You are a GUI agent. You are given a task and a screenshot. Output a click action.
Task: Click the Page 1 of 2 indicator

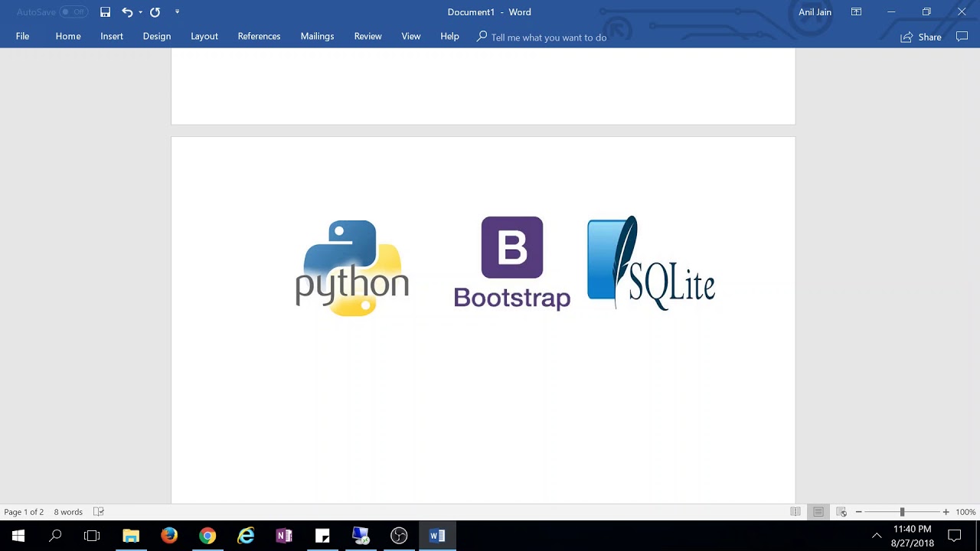pyautogui.click(x=24, y=512)
